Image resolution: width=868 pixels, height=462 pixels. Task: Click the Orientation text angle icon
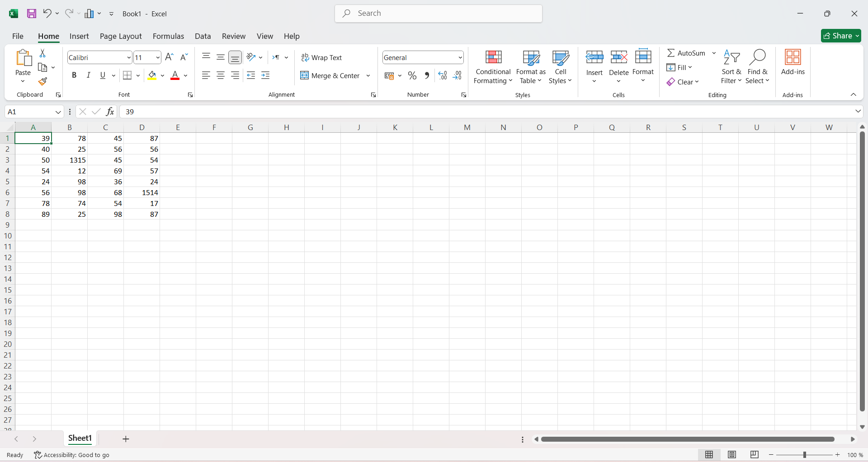pos(251,57)
